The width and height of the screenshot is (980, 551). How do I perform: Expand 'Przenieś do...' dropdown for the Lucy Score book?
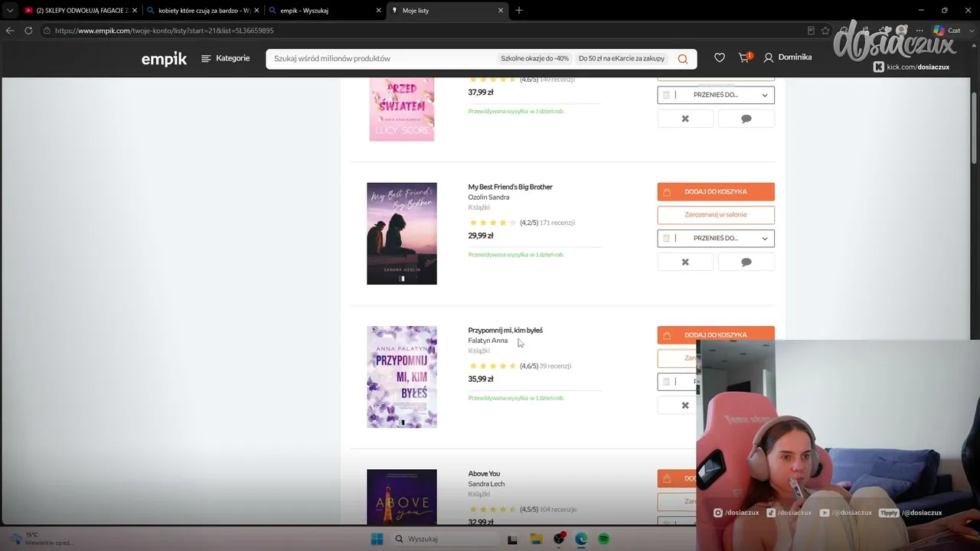point(716,95)
